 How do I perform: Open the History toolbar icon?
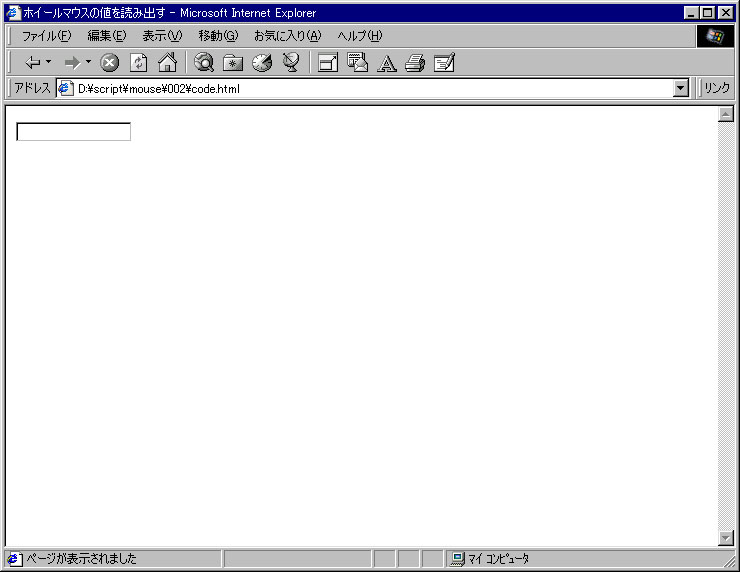262,62
